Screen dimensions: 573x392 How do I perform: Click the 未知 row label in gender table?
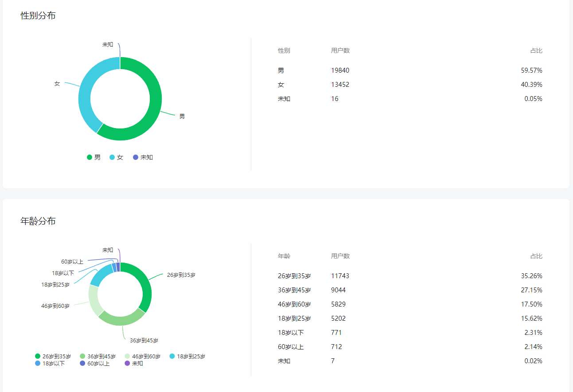(x=284, y=99)
